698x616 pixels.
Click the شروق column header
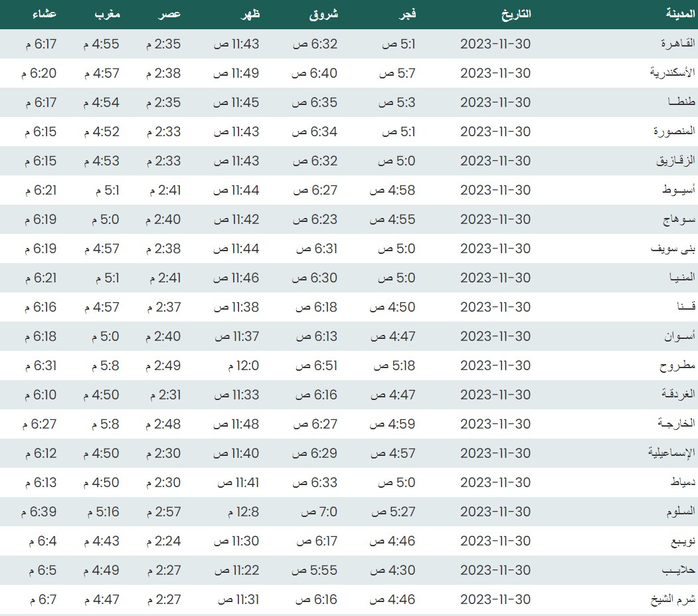323,14
